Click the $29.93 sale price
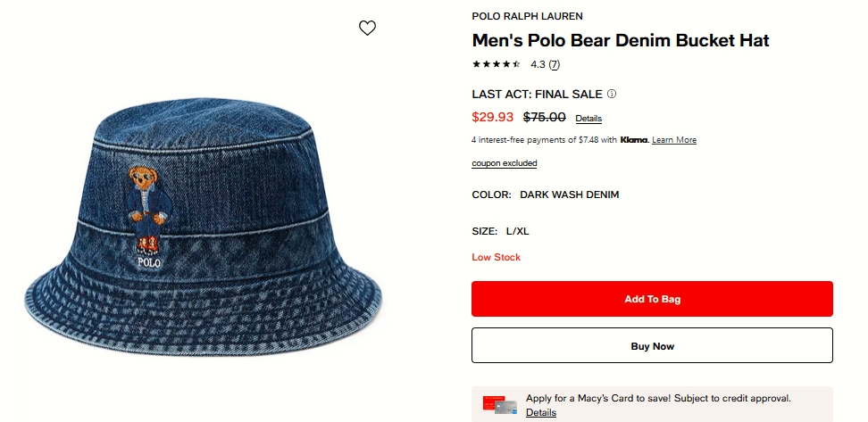Image resolution: width=868 pixels, height=422 pixels. [493, 117]
